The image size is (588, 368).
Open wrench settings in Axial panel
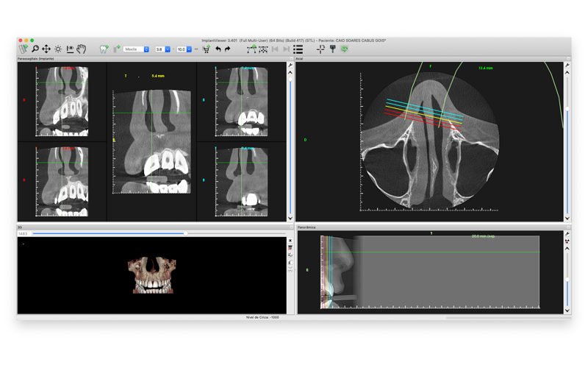click(x=567, y=66)
